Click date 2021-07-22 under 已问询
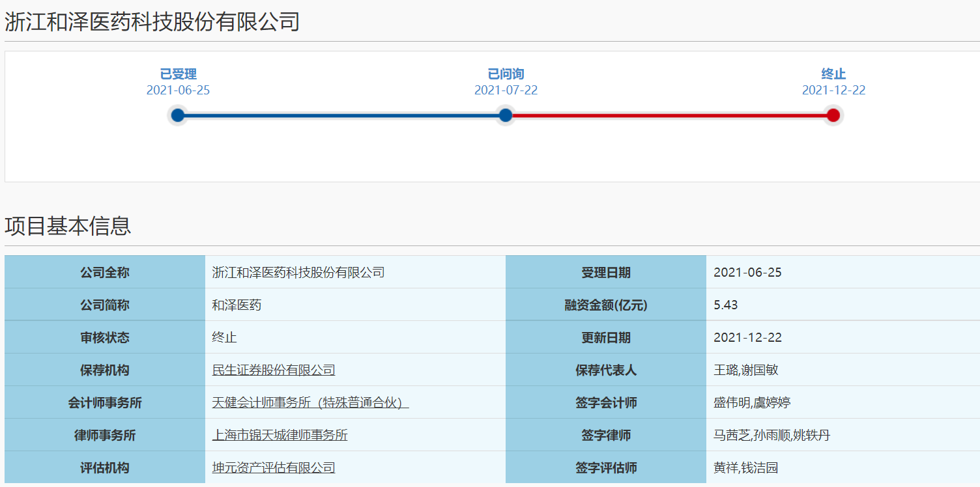Screen dimensions: 980x487 (x=506, y=90)
